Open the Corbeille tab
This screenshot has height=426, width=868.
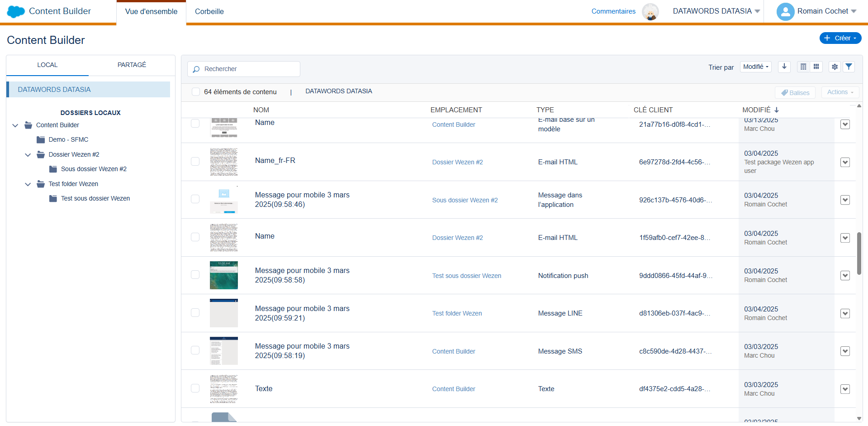209,12
